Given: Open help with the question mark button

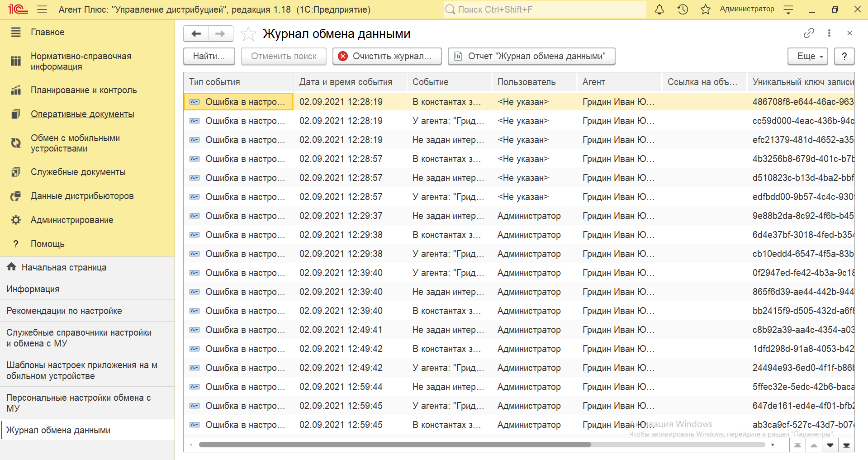Looking at the screenshot, I should (x=844, y=56).
